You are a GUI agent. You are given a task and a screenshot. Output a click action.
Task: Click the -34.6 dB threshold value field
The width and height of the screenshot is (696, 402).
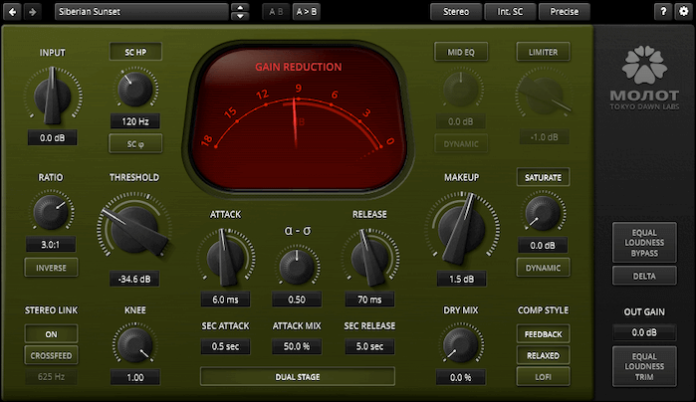pos(134,279)
